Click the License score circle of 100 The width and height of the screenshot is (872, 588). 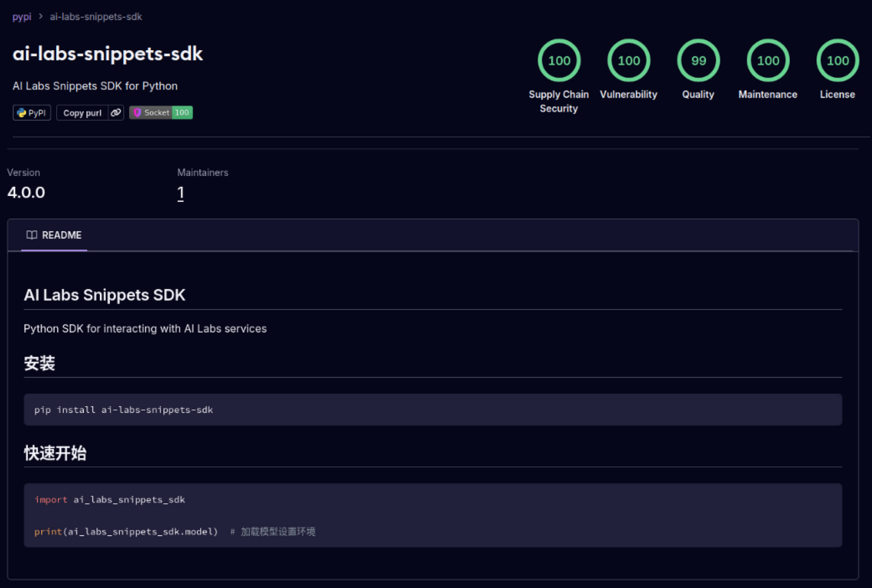pos(837,60)
